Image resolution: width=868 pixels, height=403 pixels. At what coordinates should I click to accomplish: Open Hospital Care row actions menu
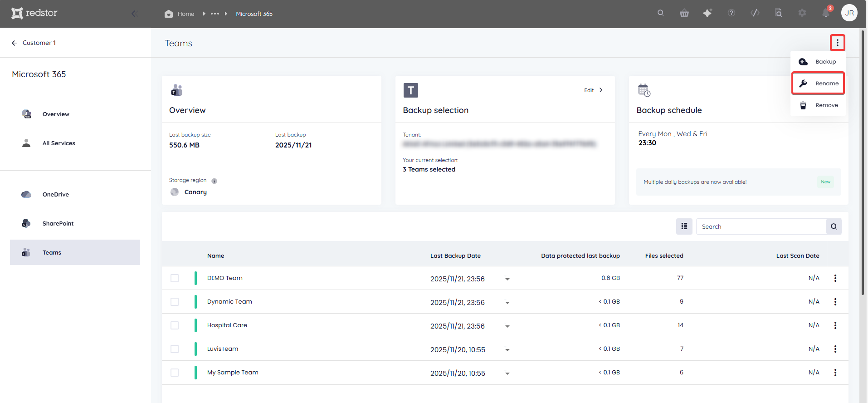[x=835, y=325]
